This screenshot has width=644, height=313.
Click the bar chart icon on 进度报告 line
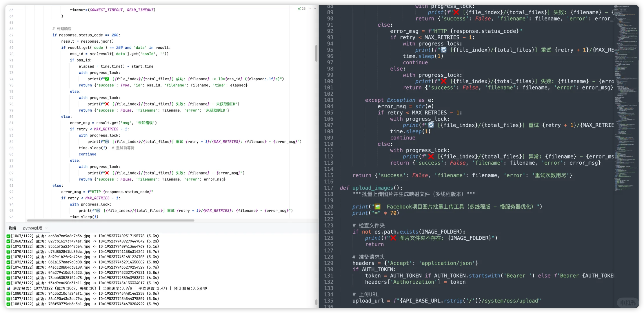pyautogui.click(x=8, y=288)
